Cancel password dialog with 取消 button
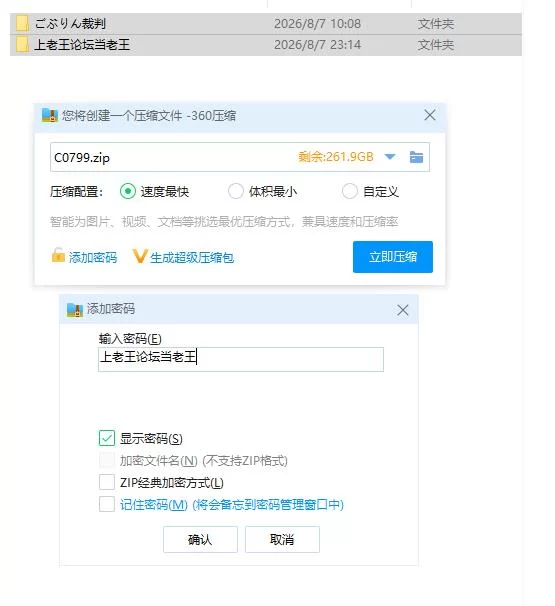 pyautogui.click(x=282, y=540)
